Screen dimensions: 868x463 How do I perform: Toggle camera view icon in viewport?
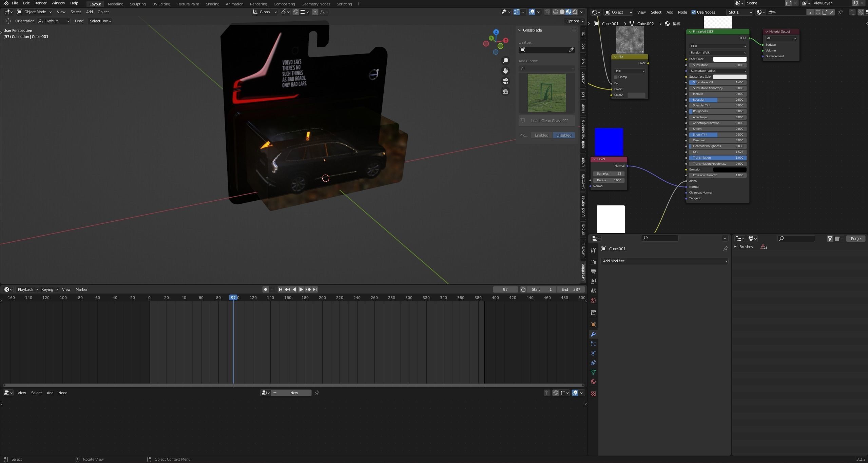coord(505,81)
